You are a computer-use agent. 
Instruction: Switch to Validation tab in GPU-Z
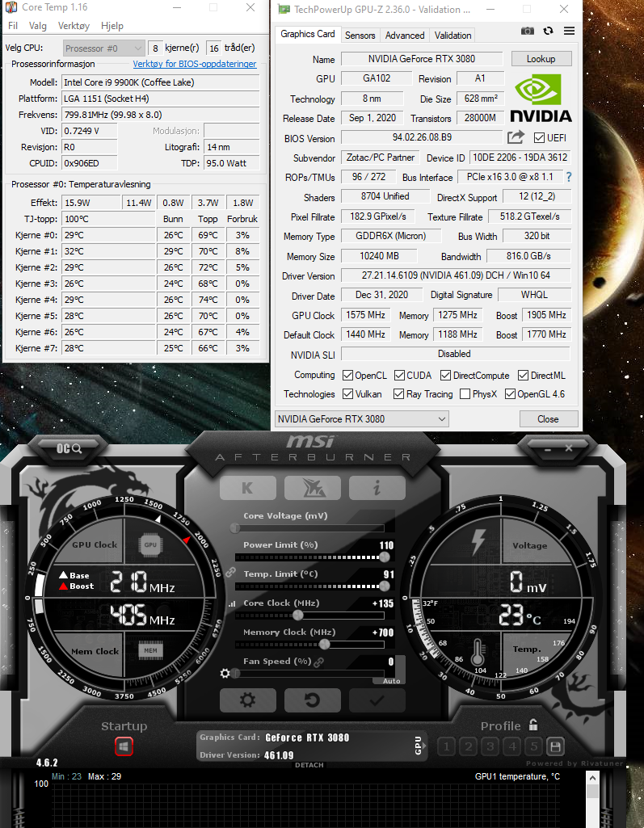point(452,36)
